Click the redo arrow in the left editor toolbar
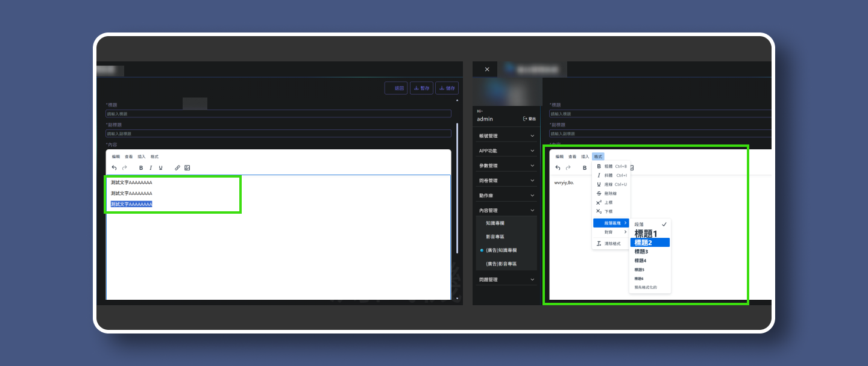The image size is (868, 366). pos(125,168)
